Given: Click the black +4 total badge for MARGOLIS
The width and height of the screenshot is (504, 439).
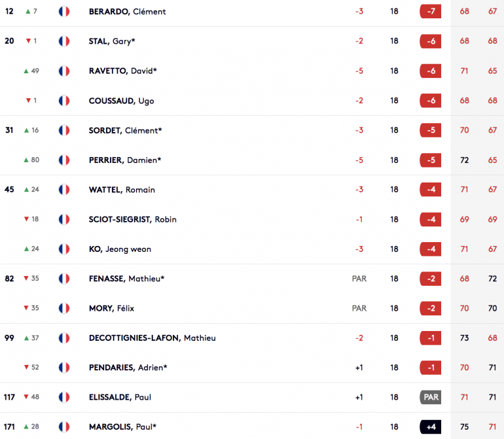Looking at the screenshot, I should (431, 427).
